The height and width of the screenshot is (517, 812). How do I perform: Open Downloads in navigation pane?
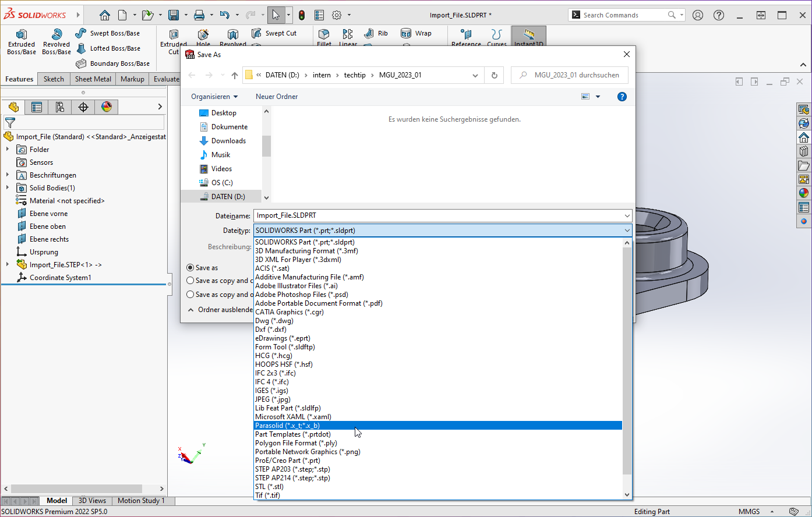(228, 141)
